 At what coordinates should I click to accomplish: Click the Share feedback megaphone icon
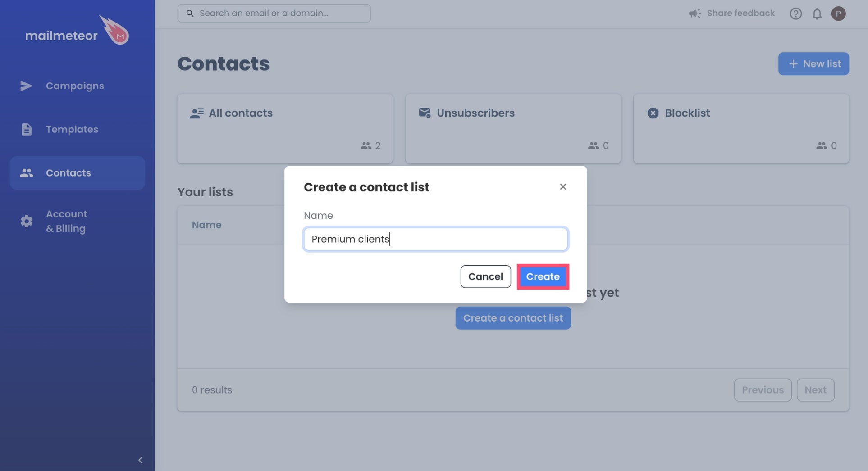pos(694,14)
